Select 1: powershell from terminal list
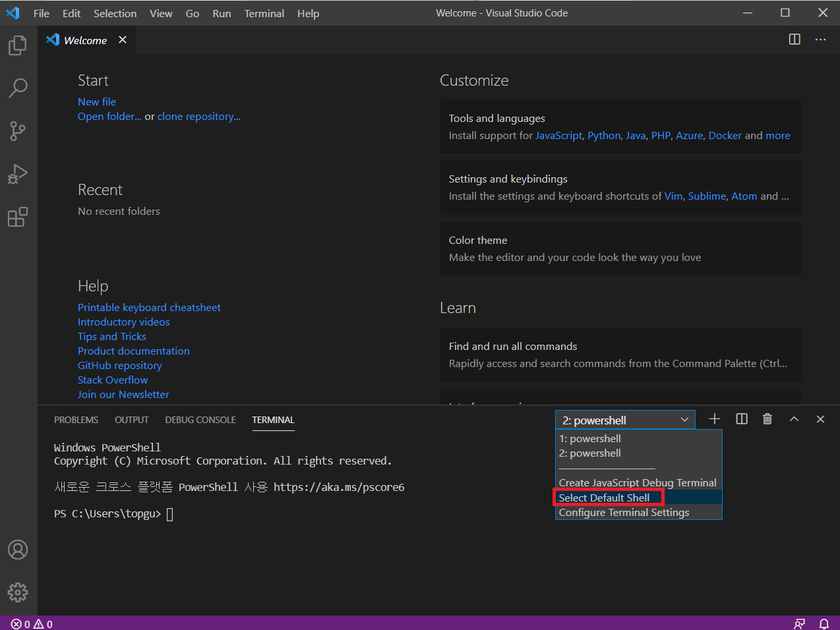The width and height of the screenshot is (840, 630). tap(639, 439)
